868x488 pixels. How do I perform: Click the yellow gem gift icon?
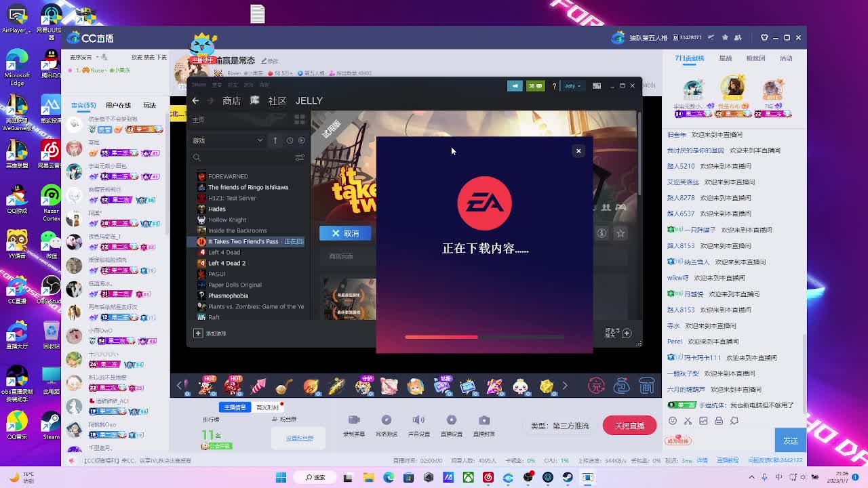tap(547, 386)
